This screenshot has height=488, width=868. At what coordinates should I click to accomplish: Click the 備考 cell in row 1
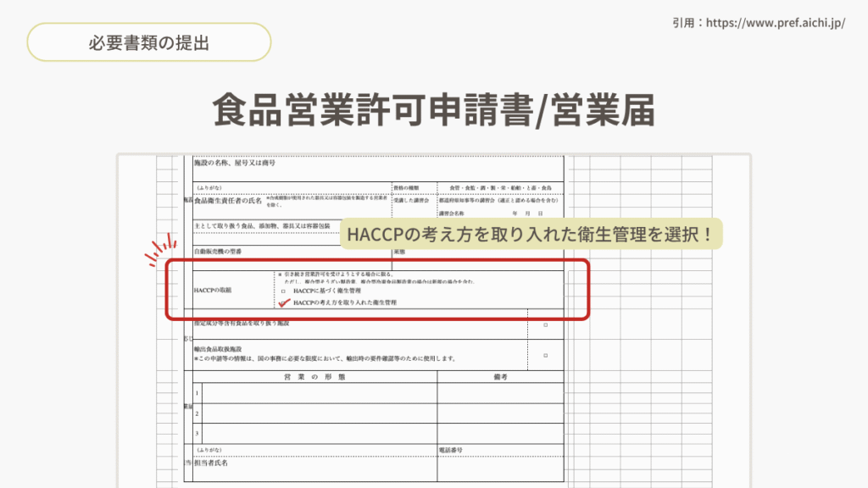(x=500, y=393)
